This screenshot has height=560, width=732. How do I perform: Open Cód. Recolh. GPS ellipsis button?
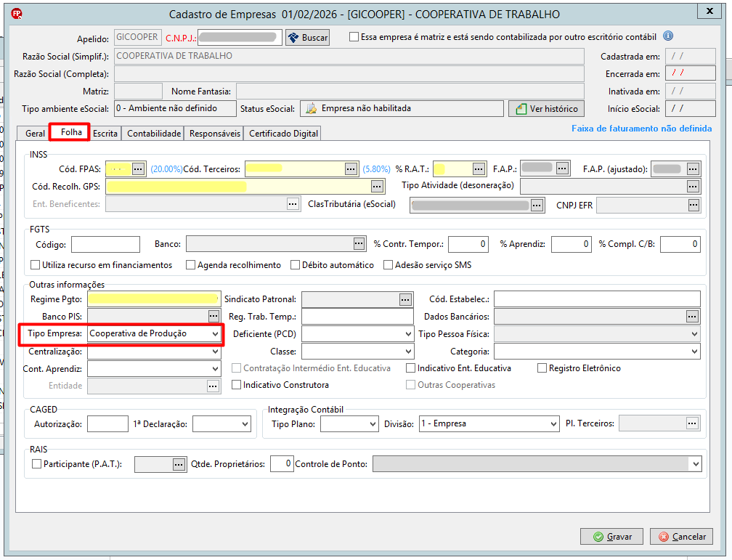click(377, 187)
